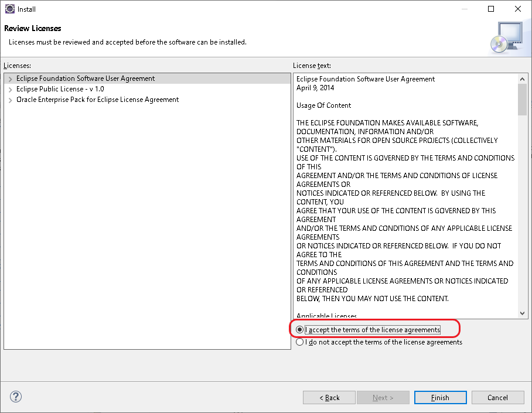The image size is (532, 413).
Task: Click the April 9, 2014 date text
Action: point(315,87)
